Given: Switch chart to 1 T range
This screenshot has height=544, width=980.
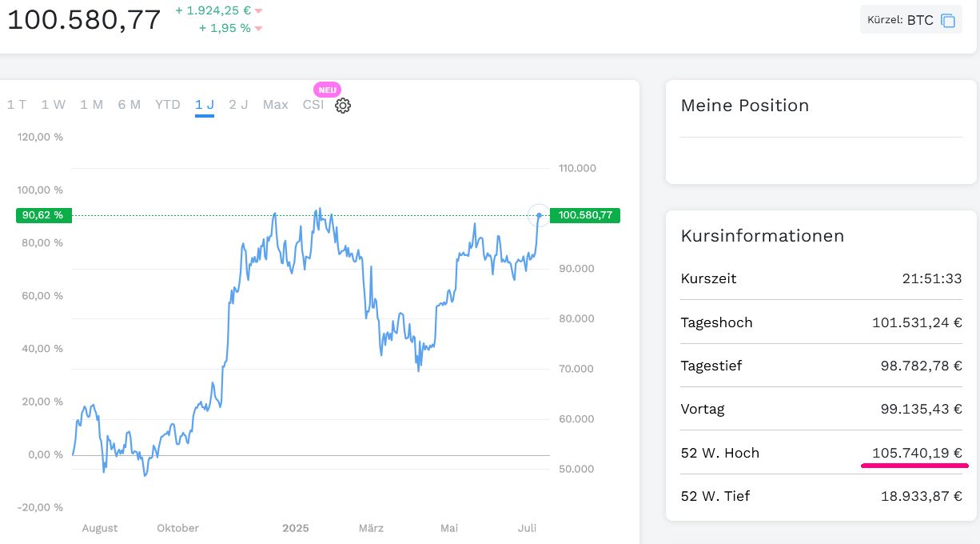Looking at the screenshot, I should click(17, 105).
